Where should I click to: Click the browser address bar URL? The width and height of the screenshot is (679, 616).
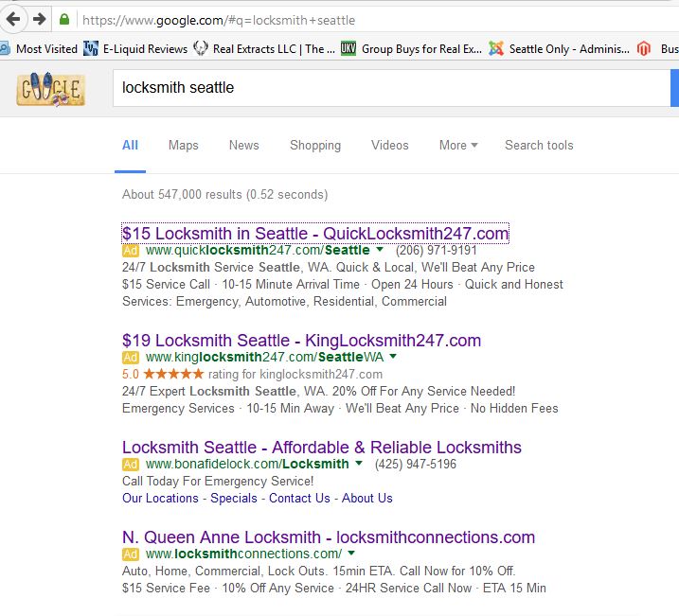pyautogui.click(x=219, y=20)
